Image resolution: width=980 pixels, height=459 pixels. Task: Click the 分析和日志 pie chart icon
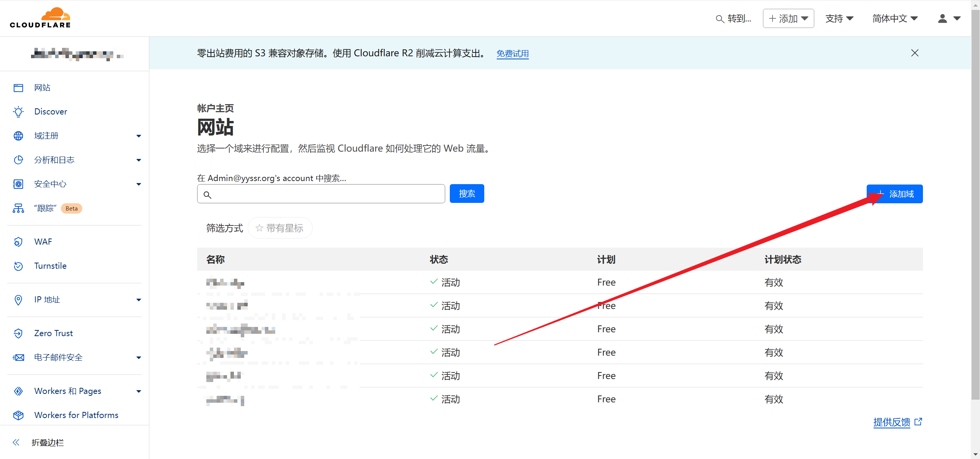coord(18,160)
